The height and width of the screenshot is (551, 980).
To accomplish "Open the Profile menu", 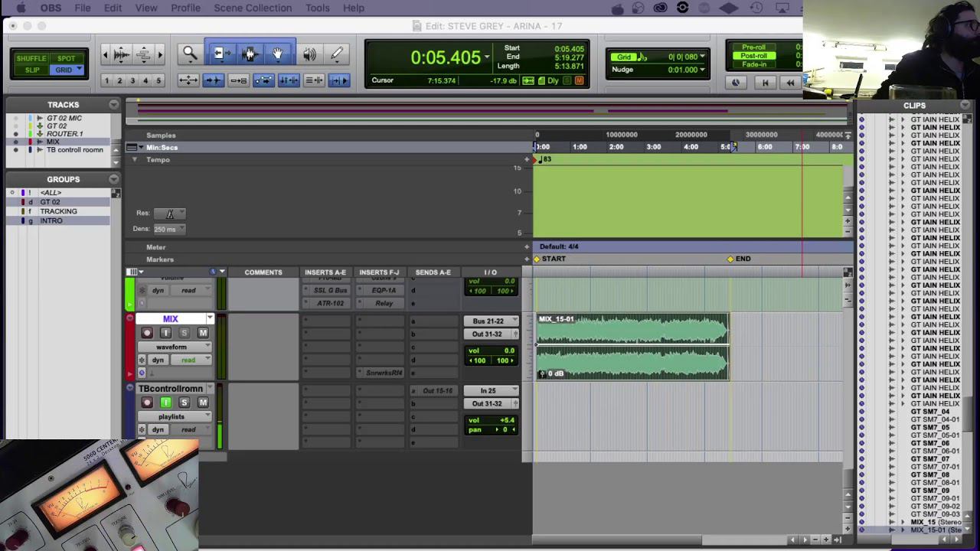I will pyautogui.click(x=185, y=8).
